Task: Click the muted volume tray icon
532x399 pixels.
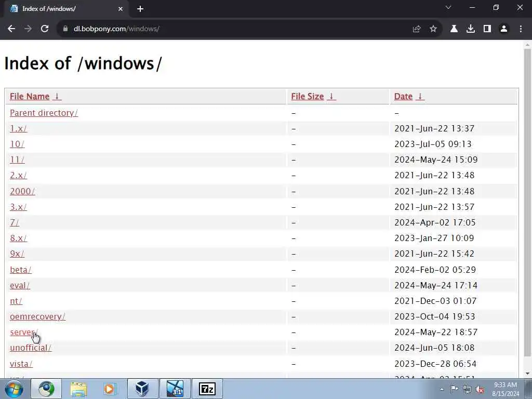Action: 480,389
